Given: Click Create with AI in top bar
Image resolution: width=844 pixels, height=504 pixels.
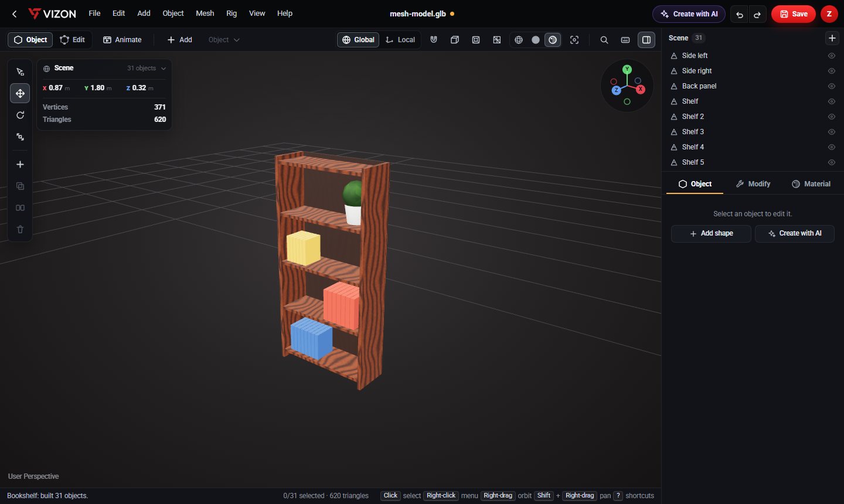Looking at the screenshot, I should tap(689, 14).
